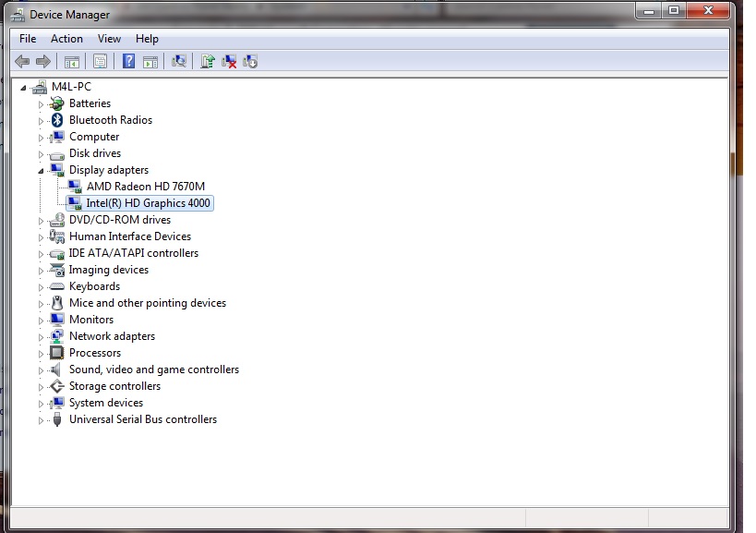Viewport: 756px width, 533px height.
Task: Click the blue Help question mark icon
Action: pyautogui.click(x=128, y=62)
